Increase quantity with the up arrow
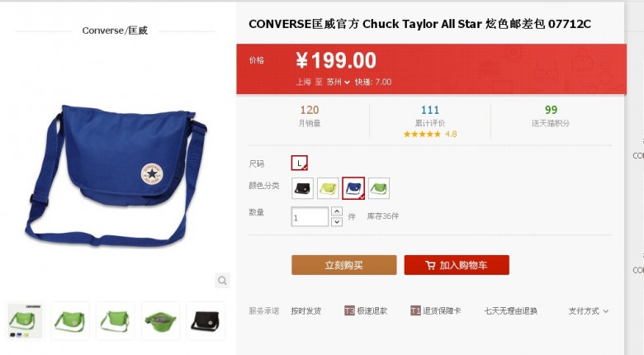Screen dimensions: 644x355 click(337, 211)
